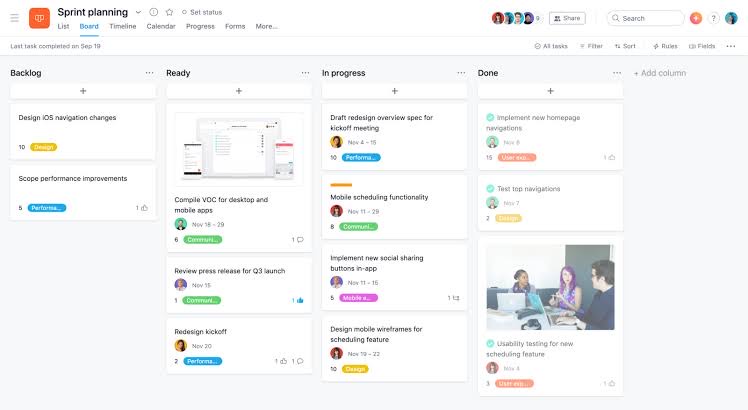Open Rules automation settings
748x410 pixels.
[x=665, y=46]
